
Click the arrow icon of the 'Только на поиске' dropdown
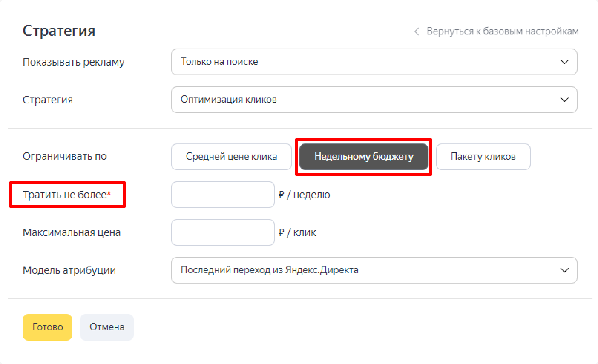point(564,62)
